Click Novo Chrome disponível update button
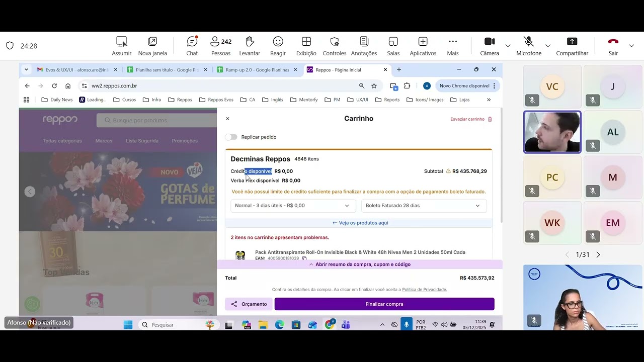The width and height of the screenshot is (644, 362). pos(467,86)
